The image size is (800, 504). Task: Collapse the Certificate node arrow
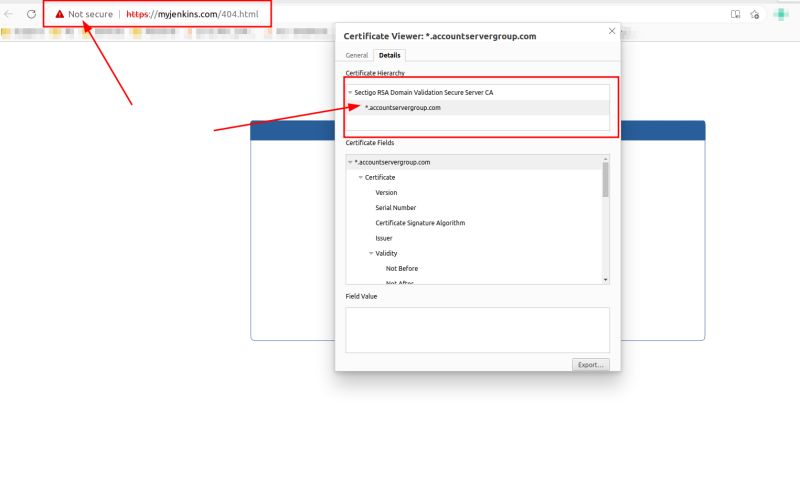(x=360, y=178)
